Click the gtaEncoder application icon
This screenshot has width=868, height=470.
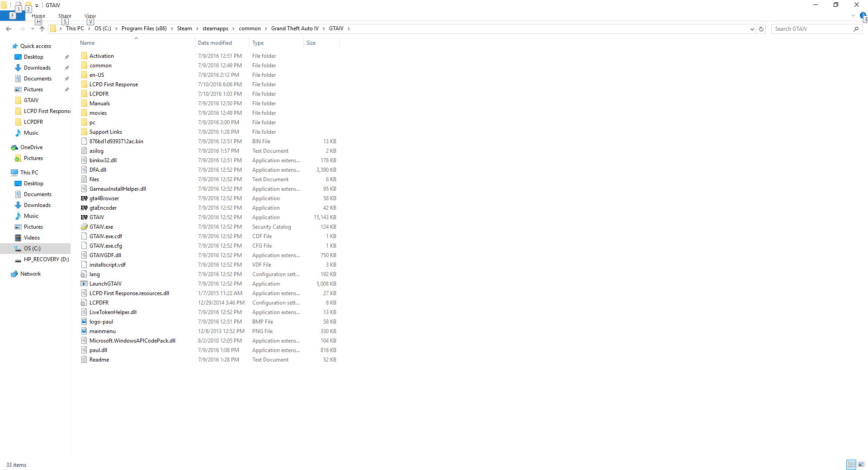84,208
